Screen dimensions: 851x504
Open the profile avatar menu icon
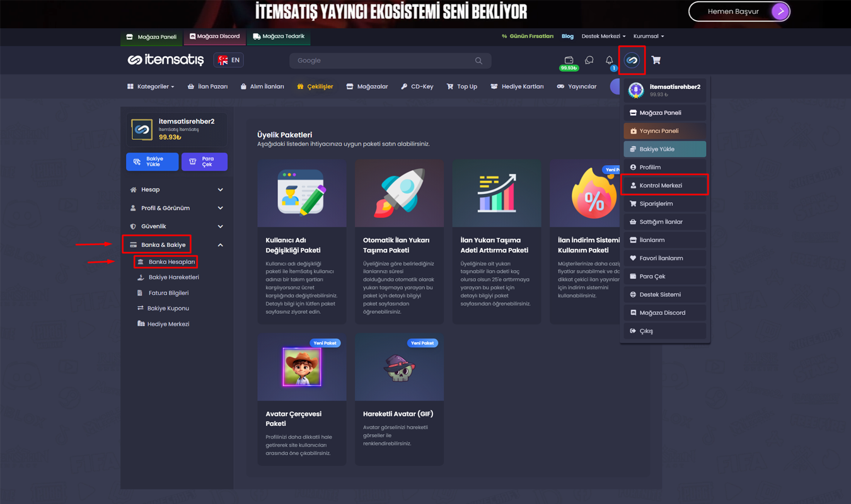pos(632,60)
